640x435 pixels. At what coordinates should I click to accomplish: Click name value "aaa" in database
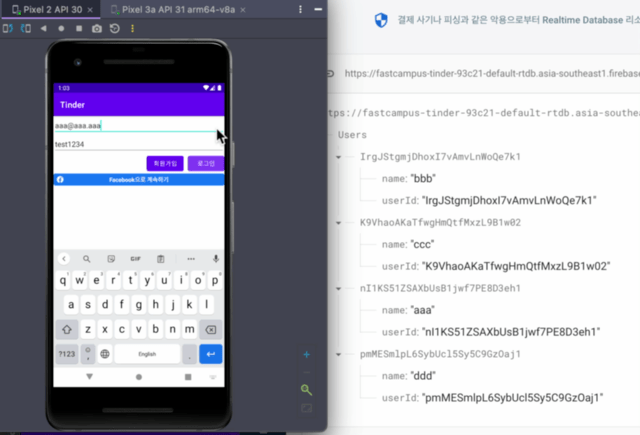point(422,310)
